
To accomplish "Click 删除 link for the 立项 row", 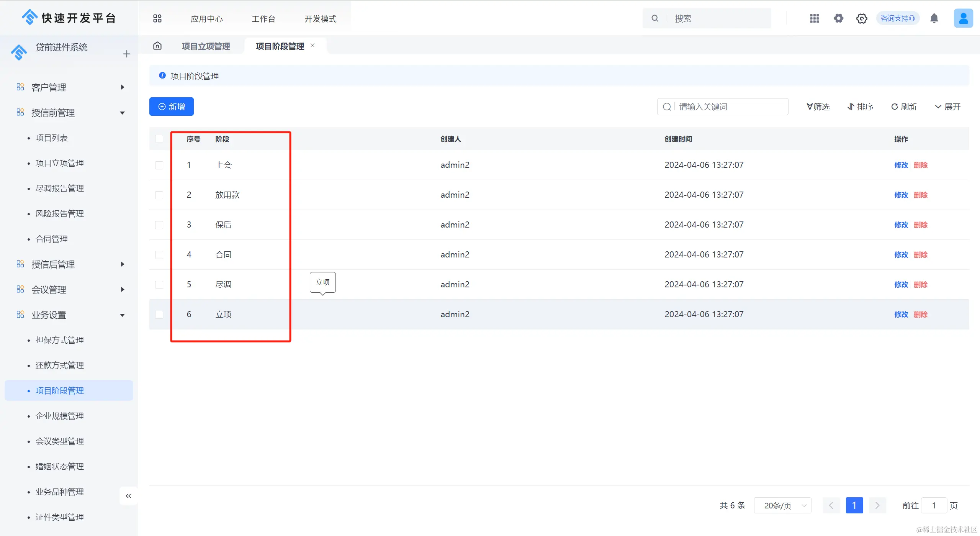I will point(921,315).
